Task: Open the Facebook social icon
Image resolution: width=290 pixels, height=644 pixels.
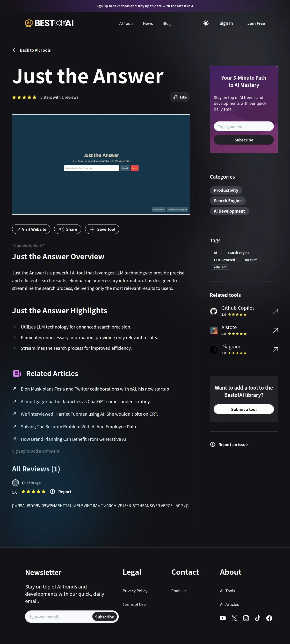Action: click(x=269, y=618)
